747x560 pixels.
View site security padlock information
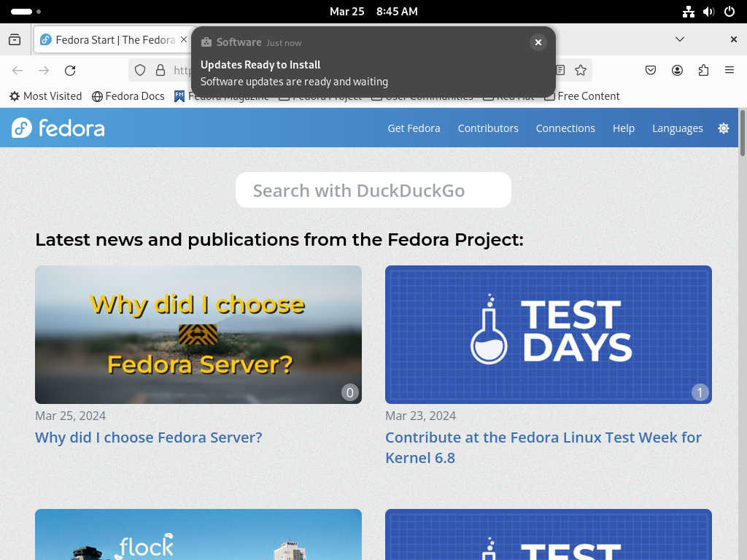coord(160,71)
